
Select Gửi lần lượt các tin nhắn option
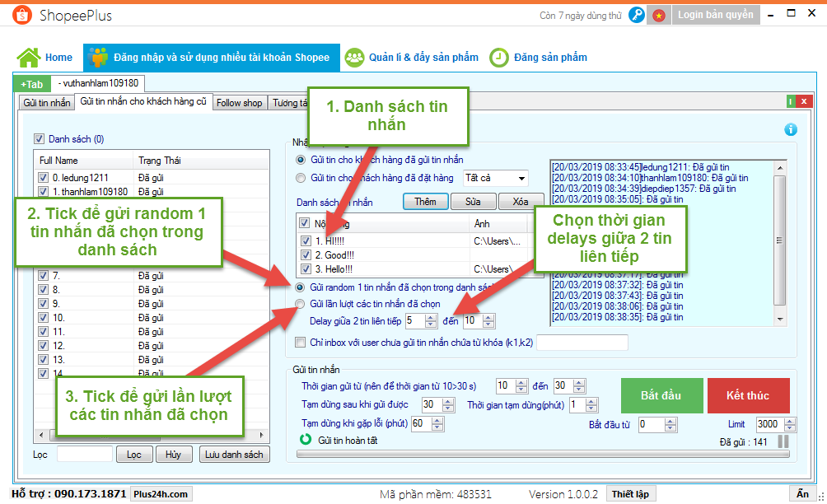coord(301,304)
